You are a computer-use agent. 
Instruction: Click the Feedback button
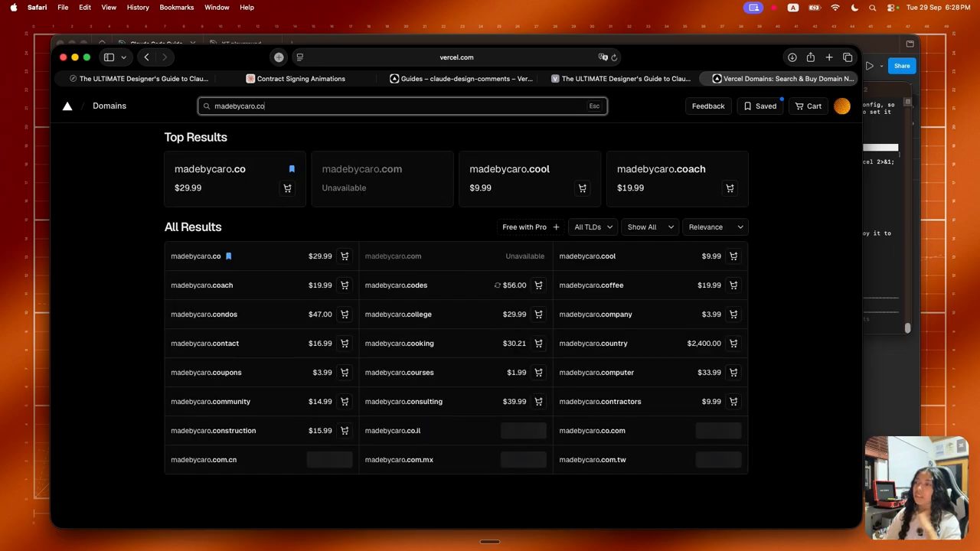pos(708,106)
